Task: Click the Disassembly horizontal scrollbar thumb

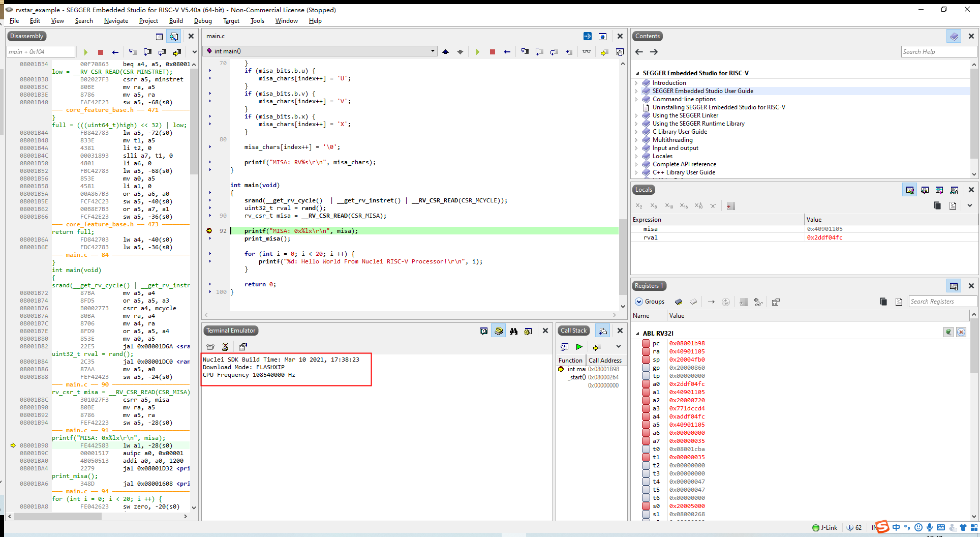Action: (x=58, y=516)
